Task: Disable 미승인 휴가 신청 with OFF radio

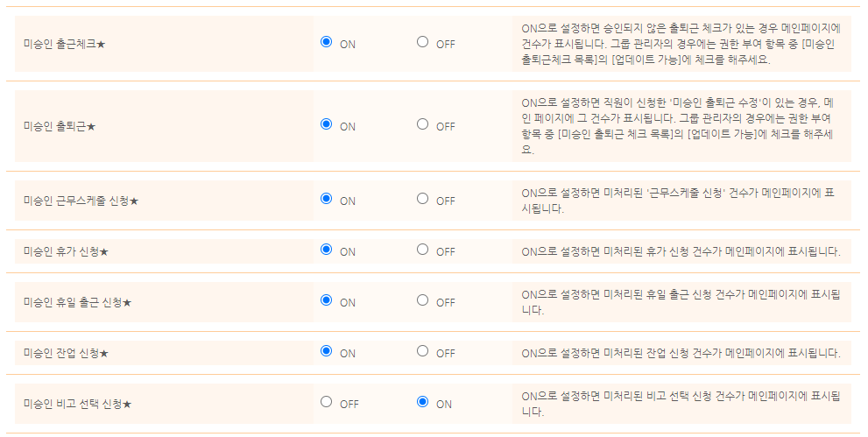Action: pyautogui.click(x=422, y=250)
